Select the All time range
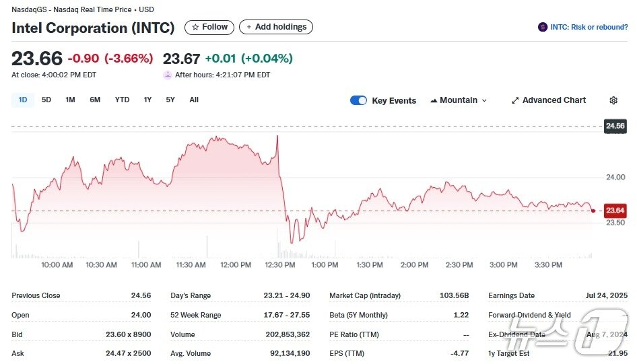The image size is (637, 364). point(194,100)
